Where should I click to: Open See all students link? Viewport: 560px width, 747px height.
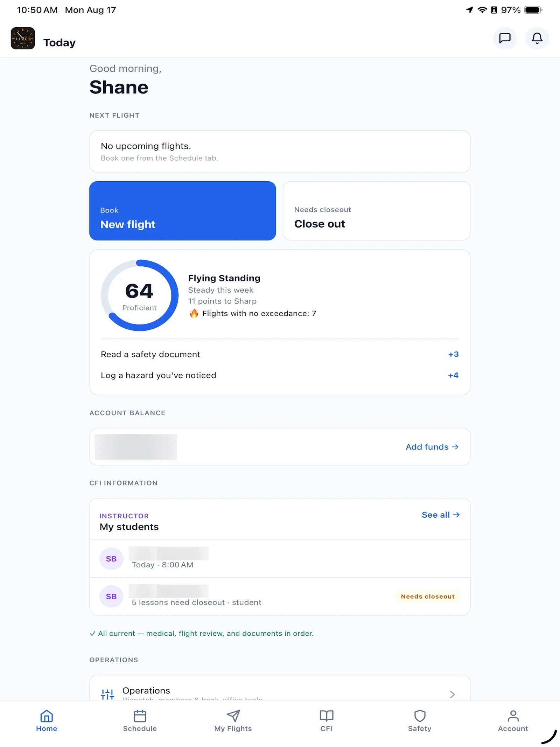(440, 515)
